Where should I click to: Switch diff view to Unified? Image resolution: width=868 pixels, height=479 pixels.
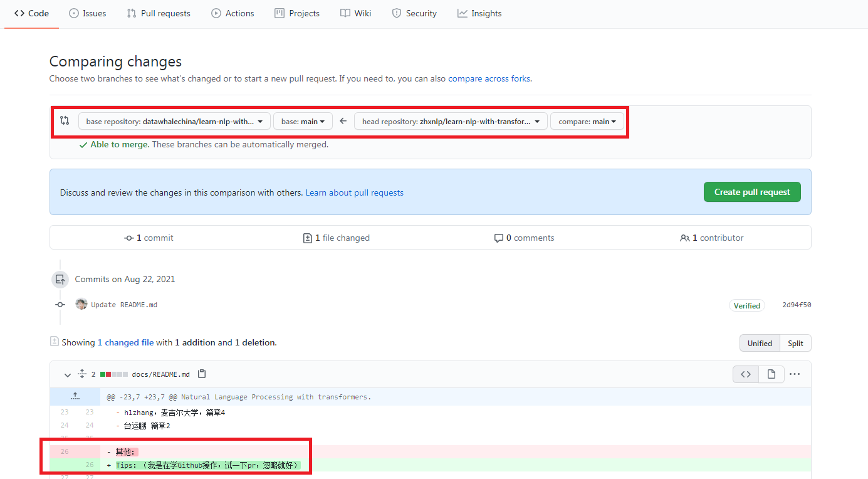coord(760,343)
